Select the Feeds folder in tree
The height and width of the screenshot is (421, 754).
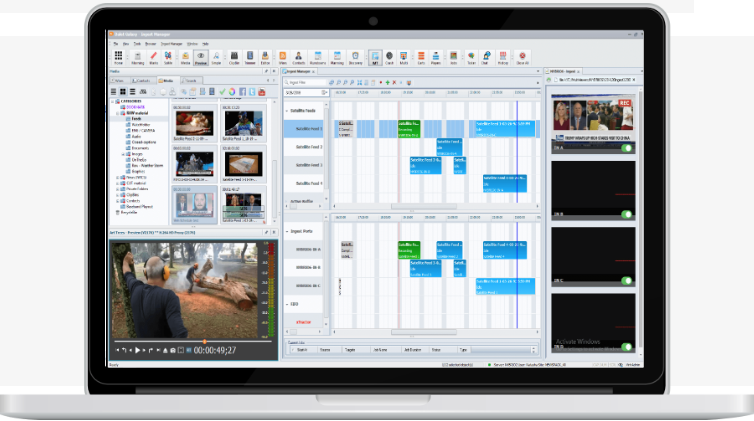coord(137,119)
